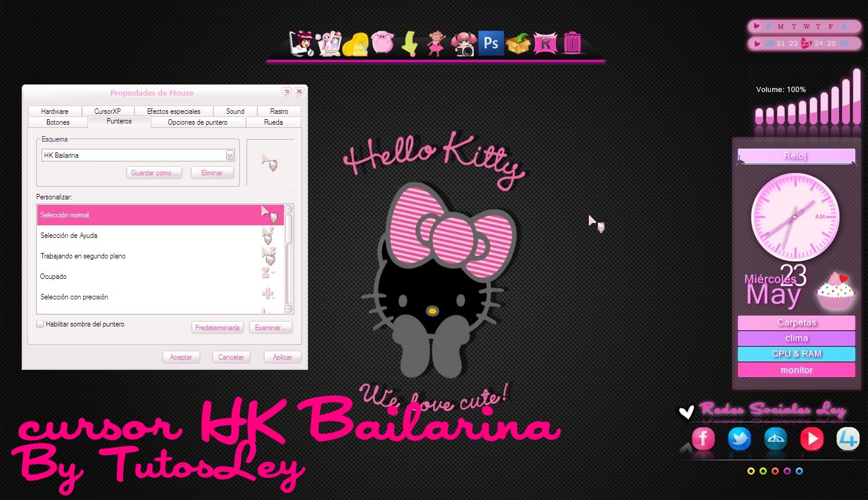Viewport: 868px width, 500px height.
Task: Click date 26 in the calendar widget
Action: pos(844,43)
